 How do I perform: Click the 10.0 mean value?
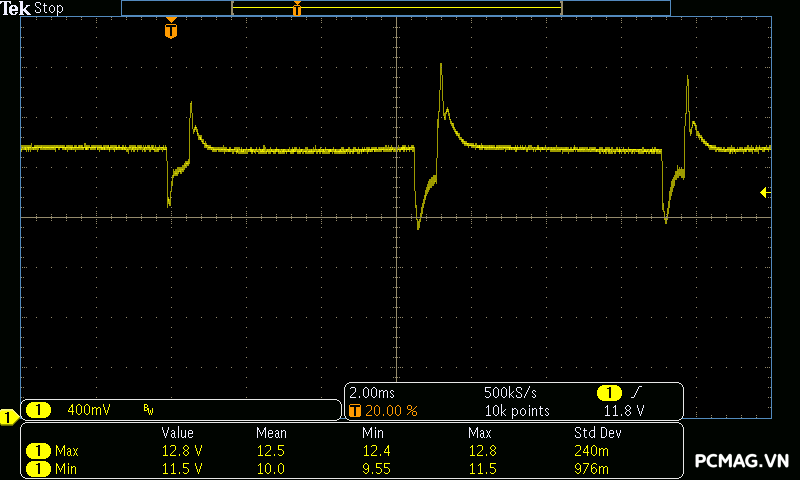tap(270, 468)
